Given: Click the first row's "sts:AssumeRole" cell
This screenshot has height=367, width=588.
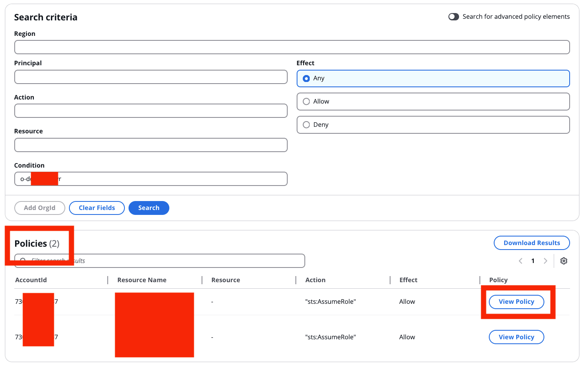Looking at the screenshot, I should (331, 302).
